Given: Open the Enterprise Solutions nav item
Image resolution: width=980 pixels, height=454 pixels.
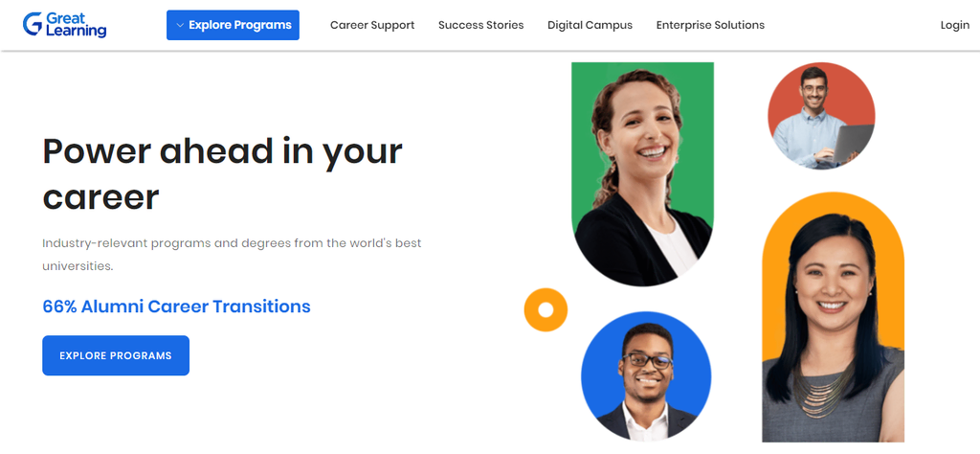Looking at the screenshot, I should 710,25.
